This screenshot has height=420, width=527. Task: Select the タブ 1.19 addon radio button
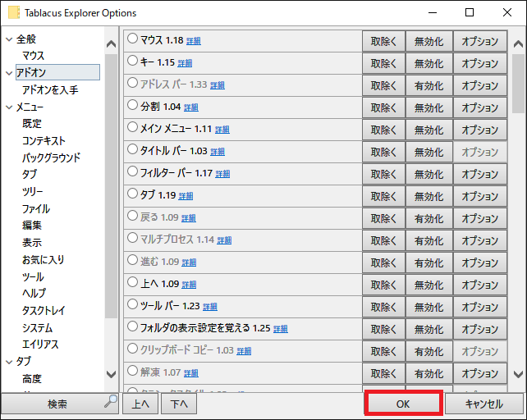point(132,194)
